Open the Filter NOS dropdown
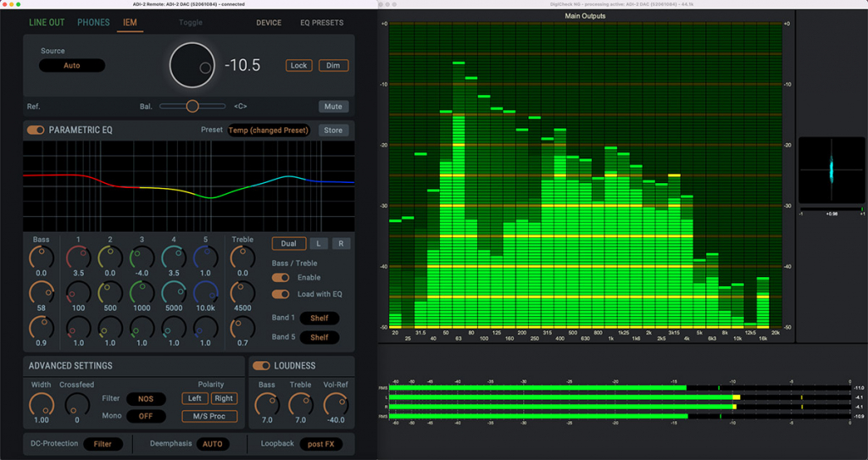 point(146,399)
